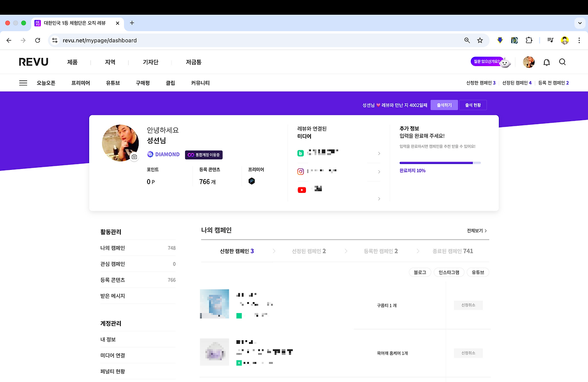Expand the Naver Blog row chevron
This screenshot has height=382, width=588.
(379, 153)
